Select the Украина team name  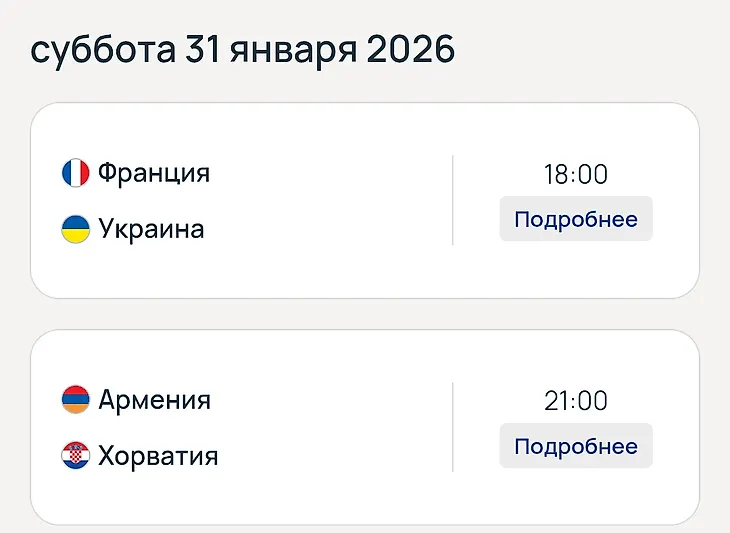[151, 229]
